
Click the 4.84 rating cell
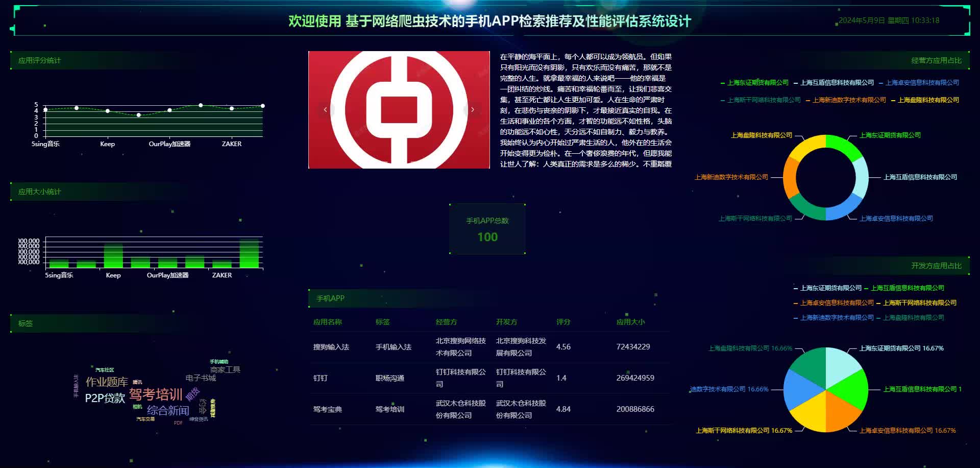[563, 409]
